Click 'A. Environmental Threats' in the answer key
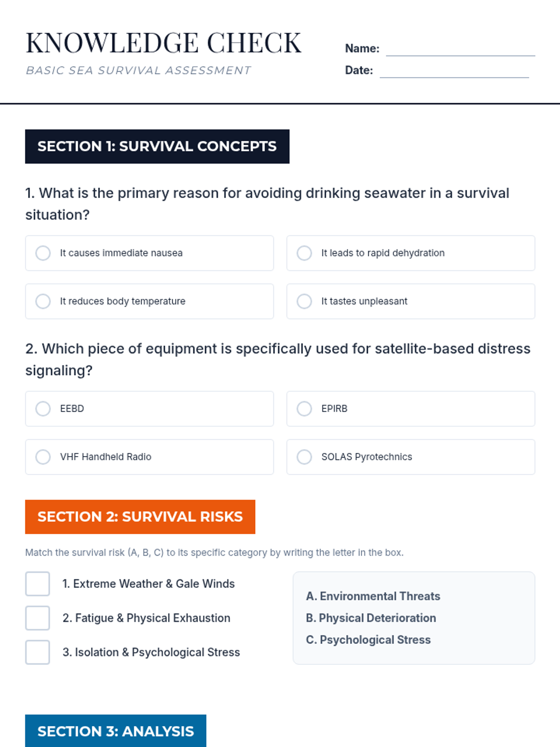Screen dimensions: 560x747 (373, 596)
